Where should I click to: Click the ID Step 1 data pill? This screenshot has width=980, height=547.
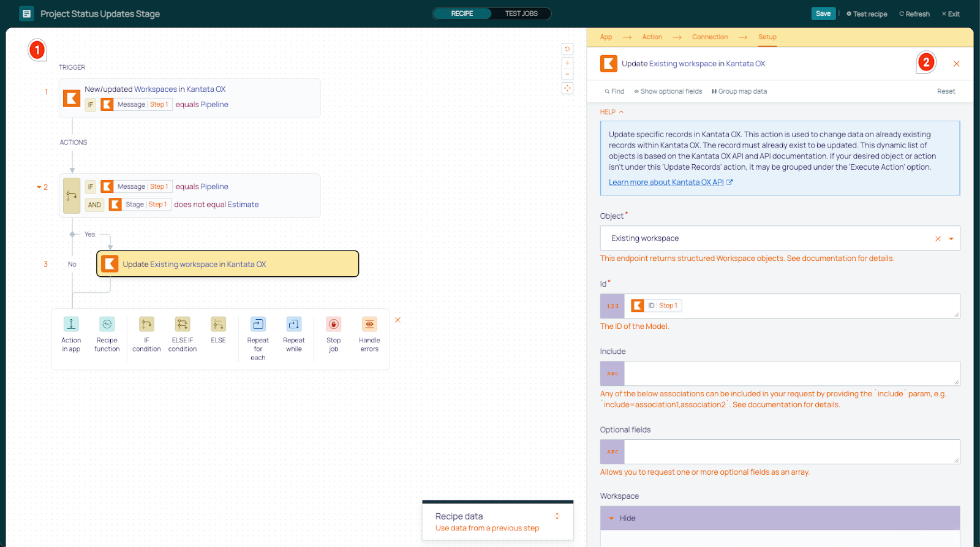655,306
